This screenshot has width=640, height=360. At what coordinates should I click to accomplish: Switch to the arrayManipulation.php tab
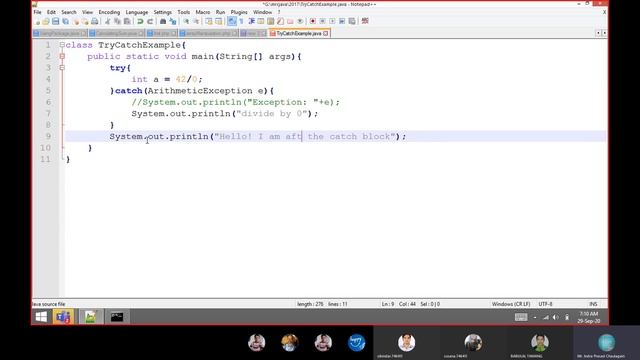pos(208,33)
